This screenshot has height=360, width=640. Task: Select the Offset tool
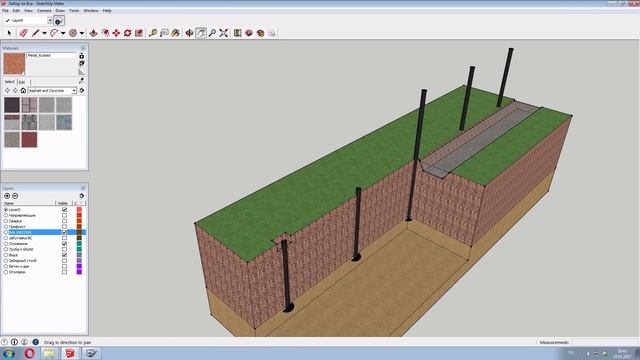pos(105,33)
